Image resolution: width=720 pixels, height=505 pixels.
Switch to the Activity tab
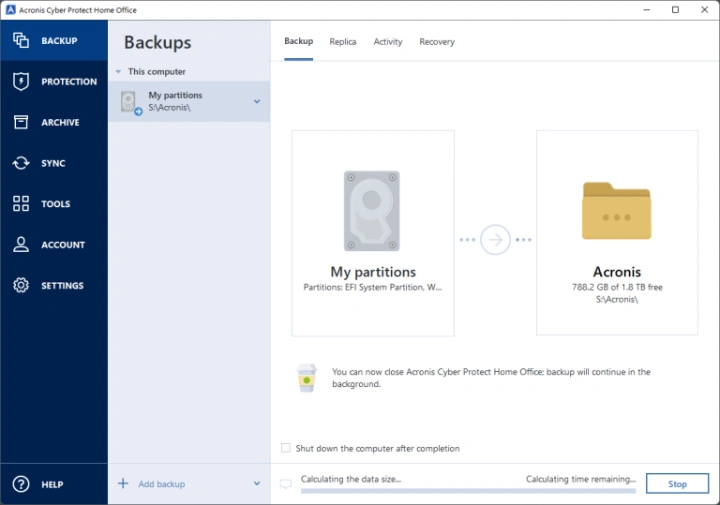tap(388, 42)
